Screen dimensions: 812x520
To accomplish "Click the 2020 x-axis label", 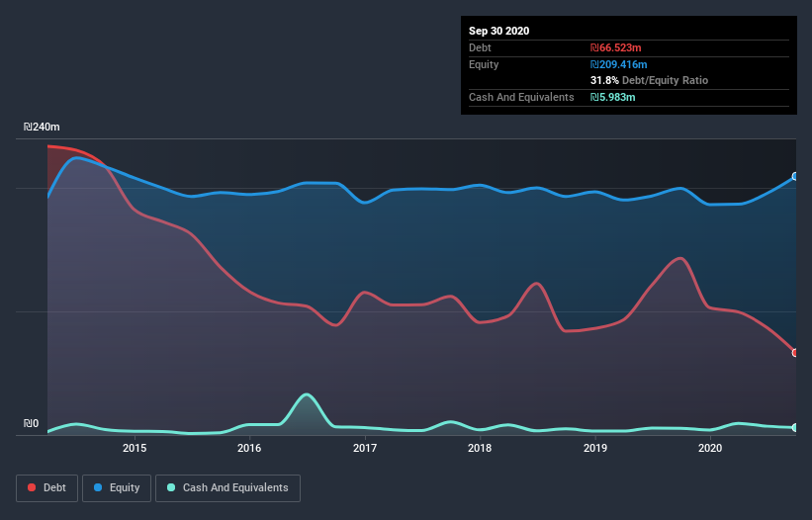I will (710, 448).
